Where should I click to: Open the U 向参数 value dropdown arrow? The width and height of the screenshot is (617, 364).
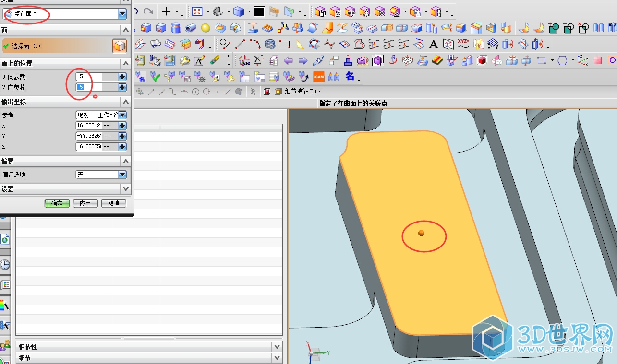point(122,77)
